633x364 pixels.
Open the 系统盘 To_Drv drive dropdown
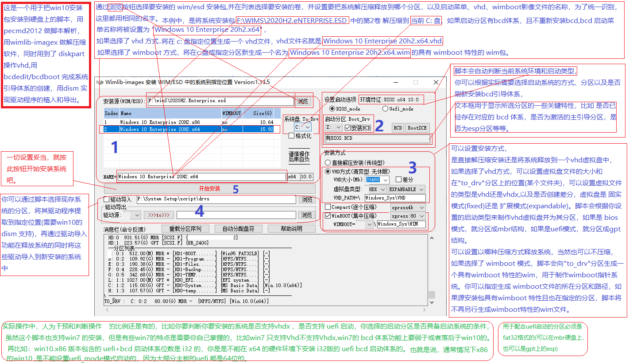pyautogui.click(x=303, y=127)
